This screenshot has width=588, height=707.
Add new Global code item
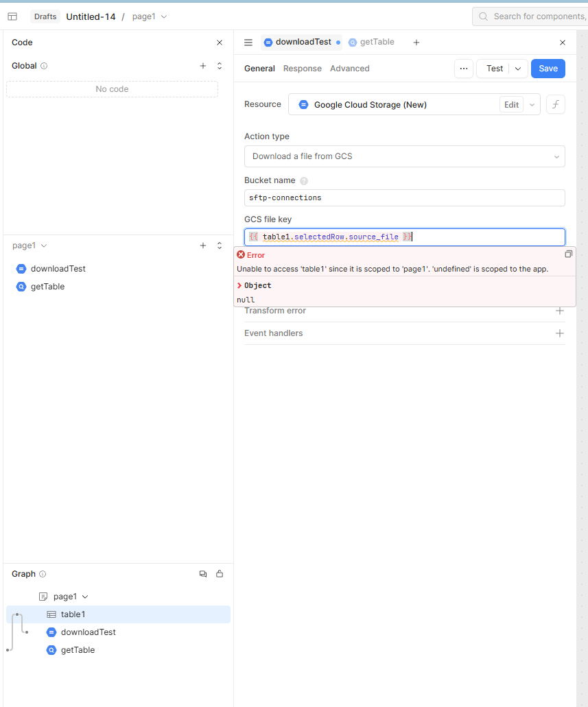[x=202, y=66]
